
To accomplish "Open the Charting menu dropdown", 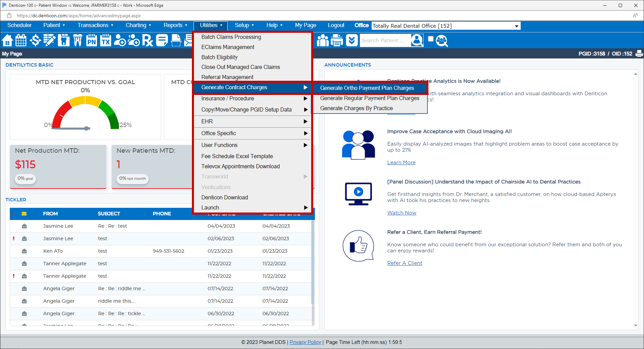I will tap(138, 25).
